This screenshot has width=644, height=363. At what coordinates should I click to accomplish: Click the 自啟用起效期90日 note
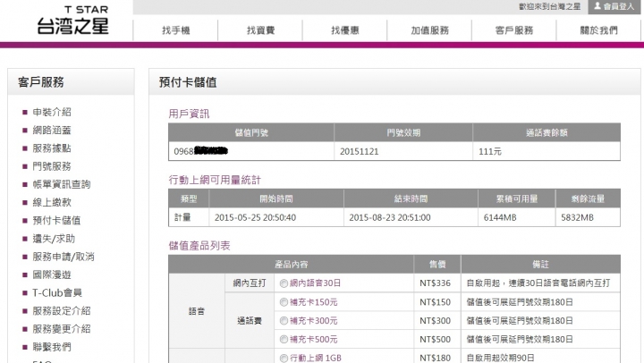pyautogui.click(x=500, y=358)
